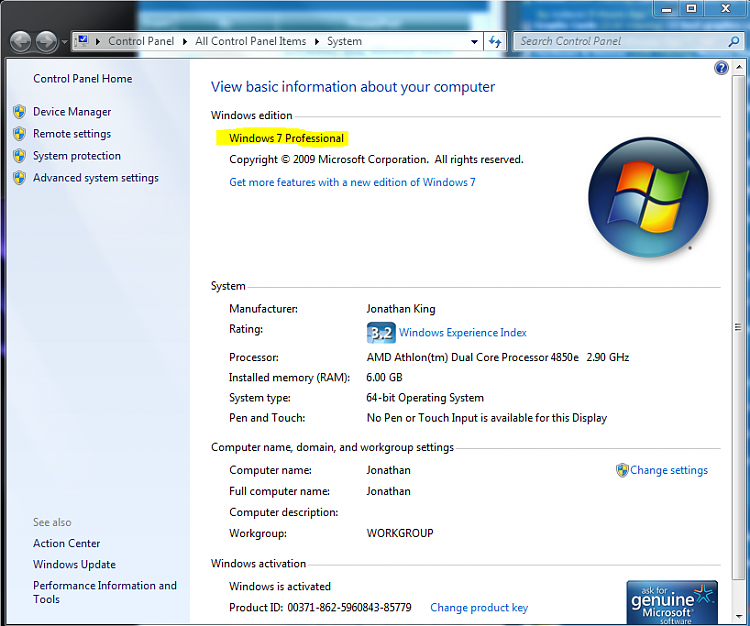Viewport: 750px width, 626px height.
Task: Click the genuine Microsoft software badge
Action: click(672, 603)
